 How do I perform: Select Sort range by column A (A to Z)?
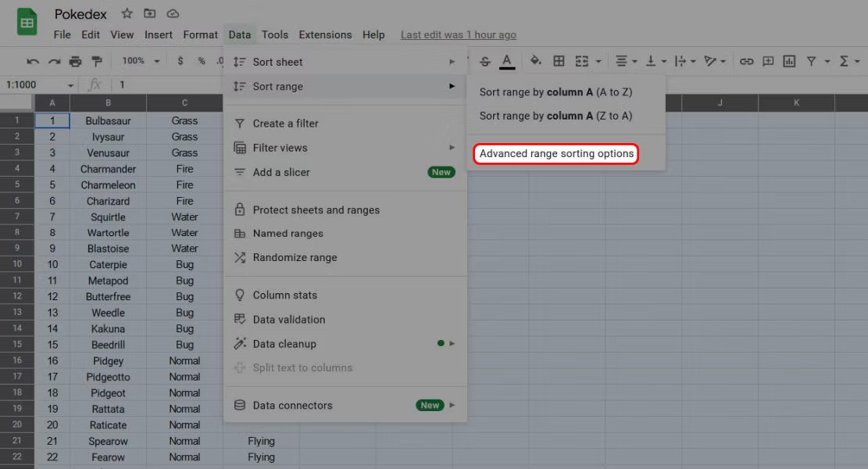(566, 92)
